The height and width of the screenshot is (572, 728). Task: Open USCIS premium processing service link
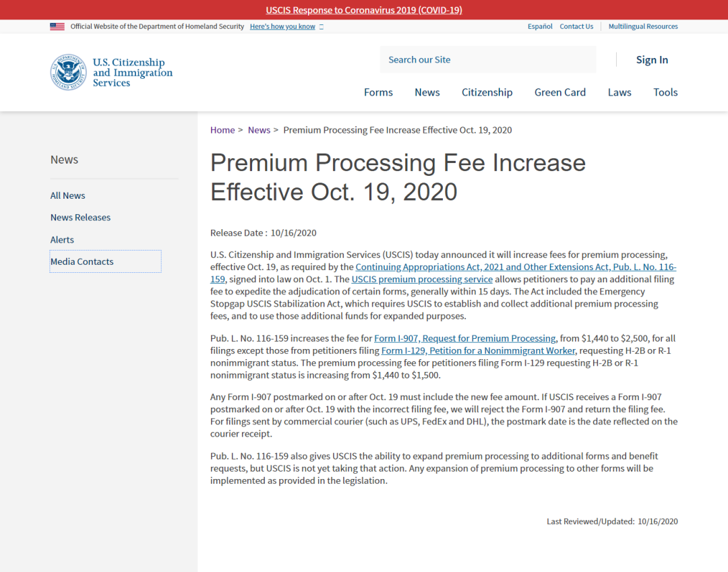click(x=422, y=280)
